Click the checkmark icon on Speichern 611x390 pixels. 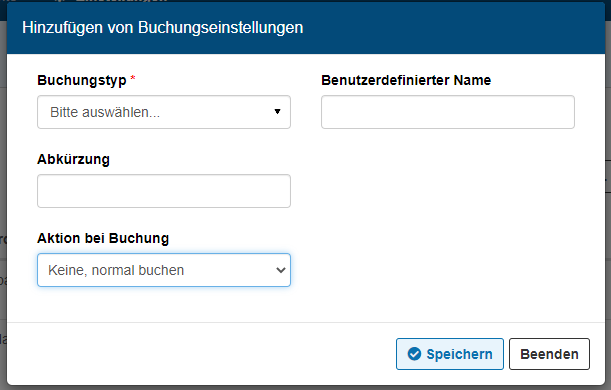414,354
